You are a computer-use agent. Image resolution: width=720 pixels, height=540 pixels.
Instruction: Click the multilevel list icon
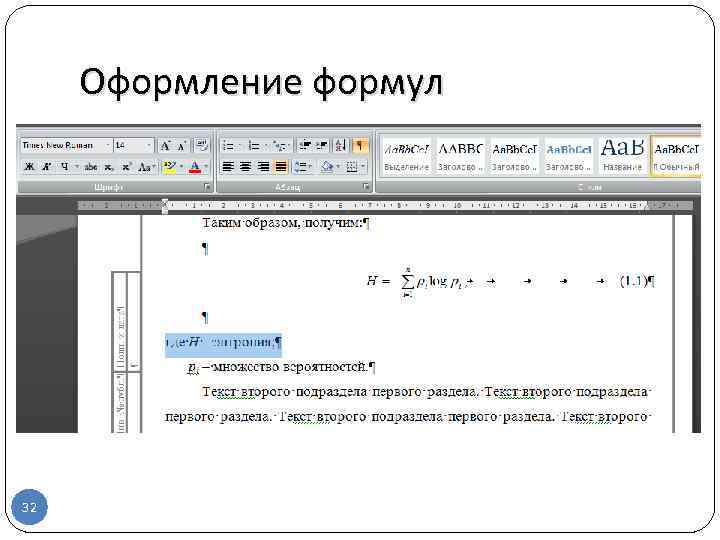pos(280,146)
